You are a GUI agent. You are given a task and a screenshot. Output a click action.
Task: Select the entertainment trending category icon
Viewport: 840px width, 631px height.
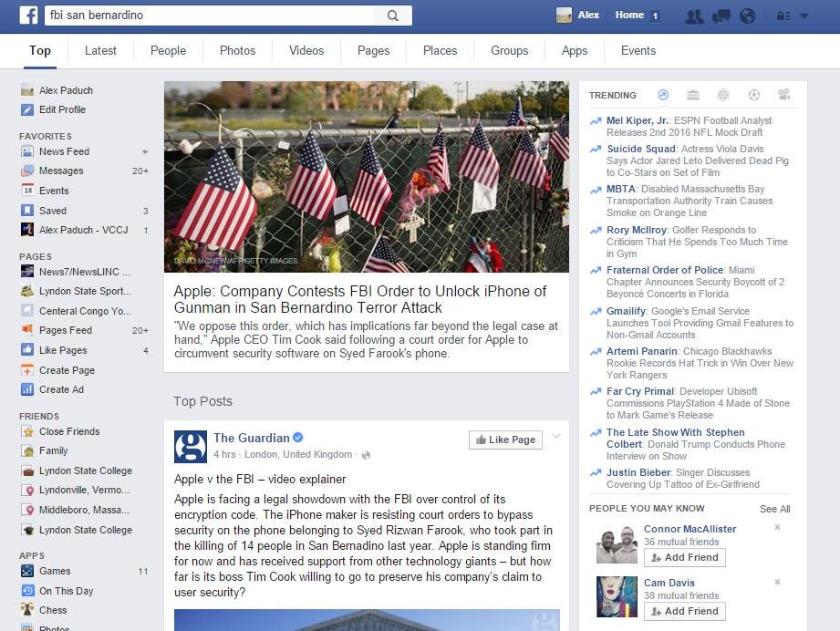[x=783, y=95]
